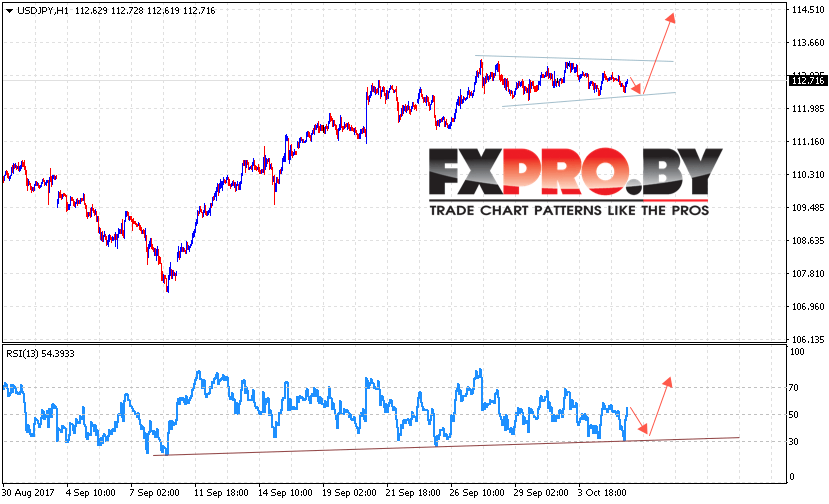Select the 110.310 price axis label
The width and height of the screenshot is (829, 504).
click(807, 175)
